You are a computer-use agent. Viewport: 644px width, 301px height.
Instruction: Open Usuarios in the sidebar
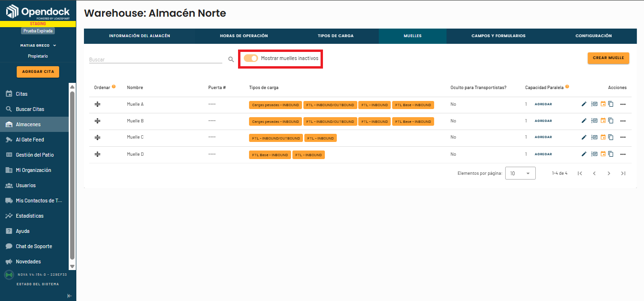34,185
